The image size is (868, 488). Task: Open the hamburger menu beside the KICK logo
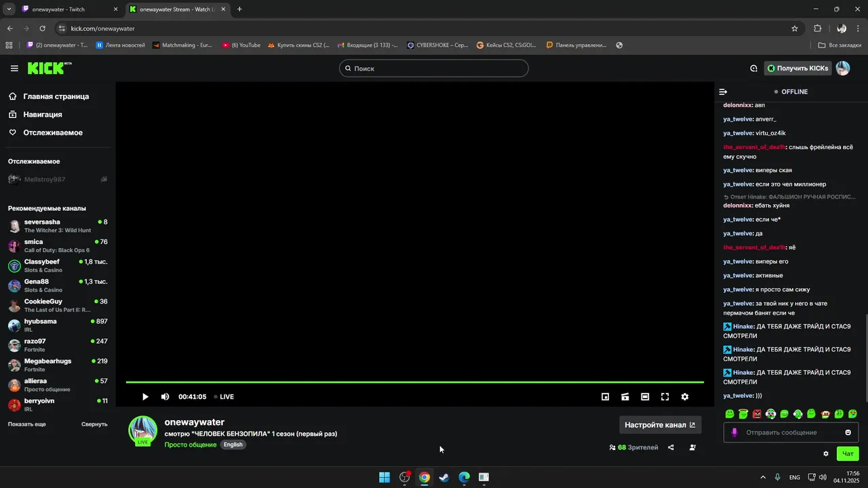[14, 68]
